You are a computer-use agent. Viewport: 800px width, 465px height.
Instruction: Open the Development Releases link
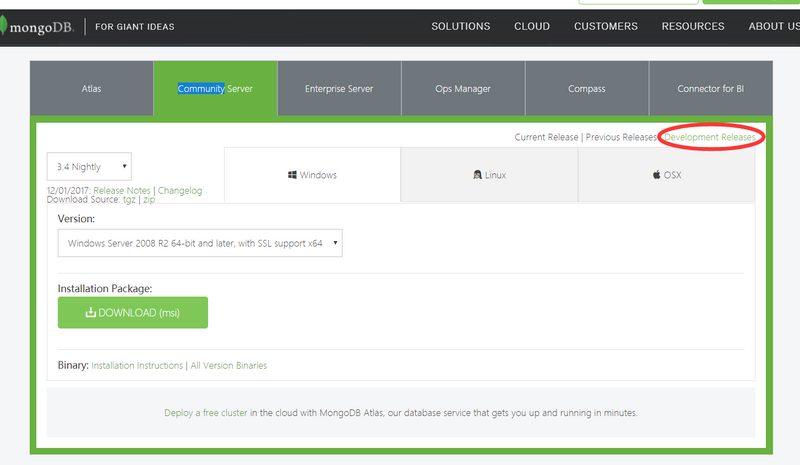point(710,137)
